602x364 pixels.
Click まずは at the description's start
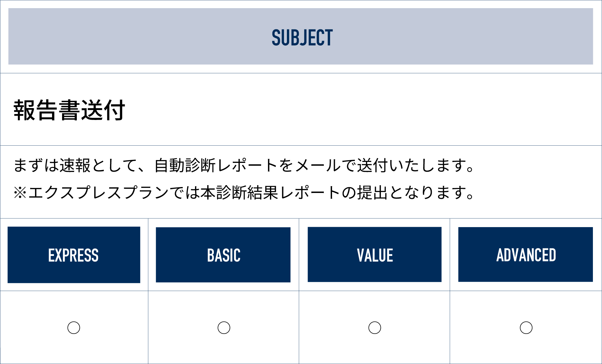(x=36, y=165)
